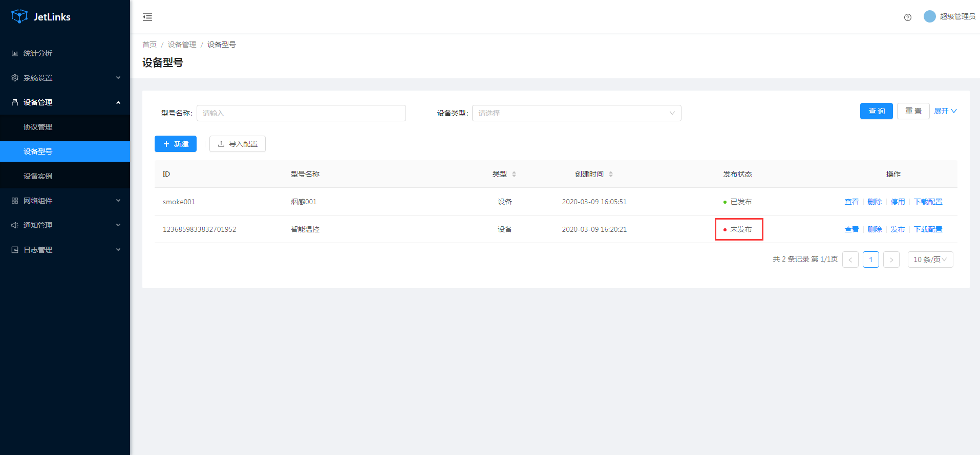The image size is (980, 455).
Task: Go to 首页 breadcrumb link
Action: (150, 45)
